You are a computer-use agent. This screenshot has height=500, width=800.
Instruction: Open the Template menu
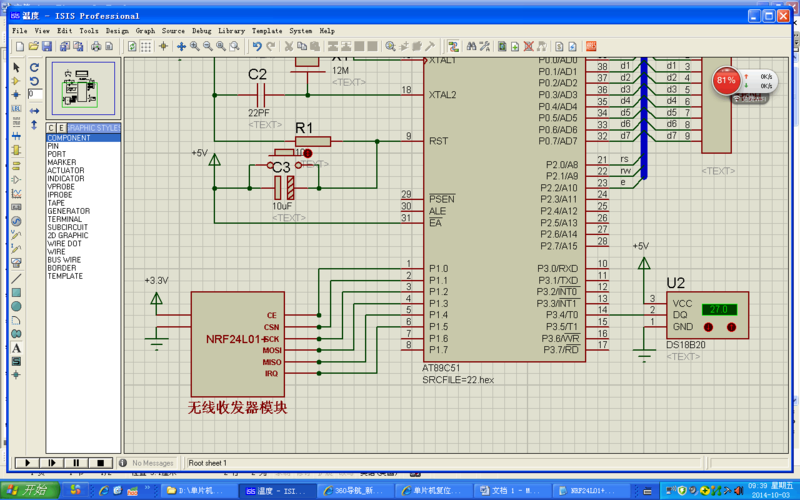coord(267,31)
